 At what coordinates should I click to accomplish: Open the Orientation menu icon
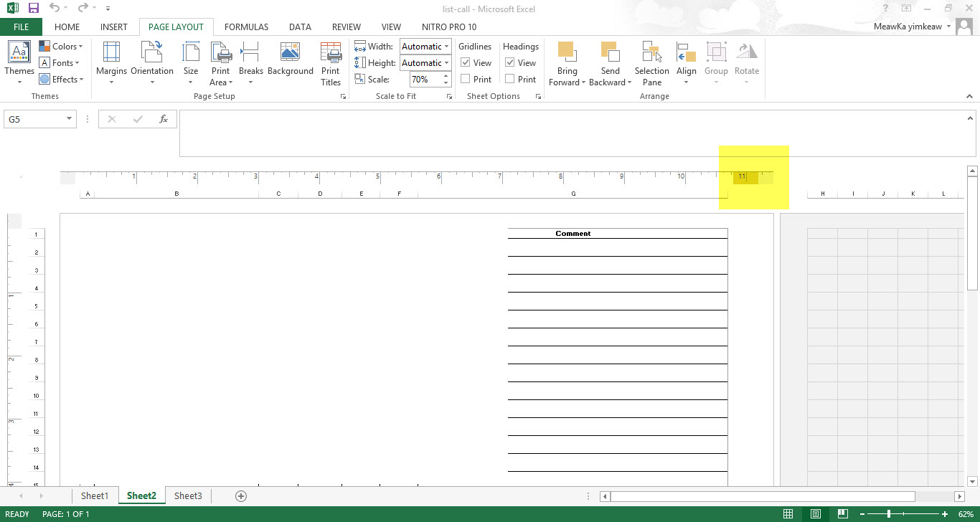[152, 54]
